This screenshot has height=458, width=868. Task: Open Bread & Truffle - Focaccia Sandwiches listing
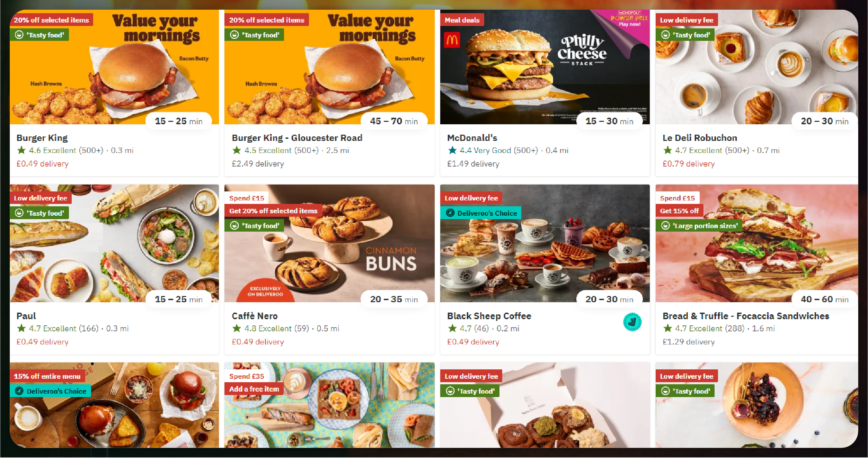(x=746, y=316)
